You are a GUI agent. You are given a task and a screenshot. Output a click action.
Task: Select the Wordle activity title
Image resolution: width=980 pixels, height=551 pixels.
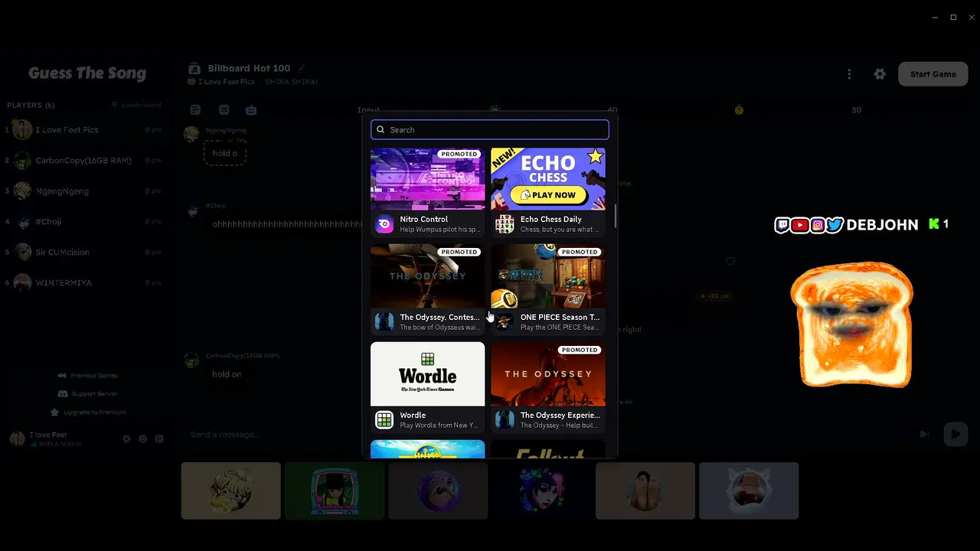413,415
